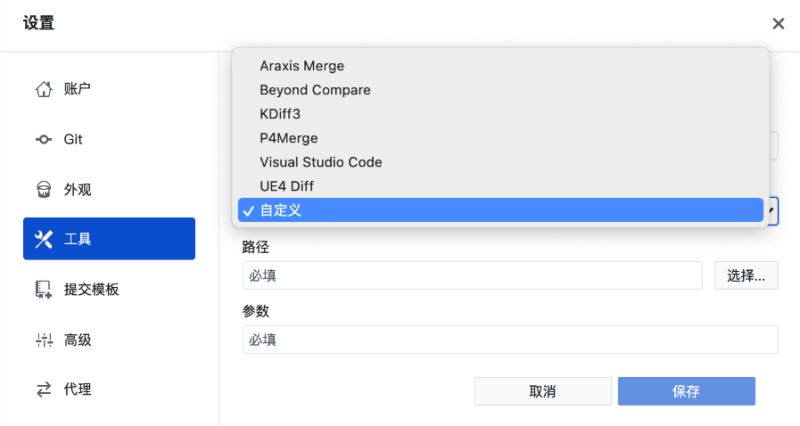This screenshot has width=800, height=426.
Task: Select P4Merge option
Action: 288,138
